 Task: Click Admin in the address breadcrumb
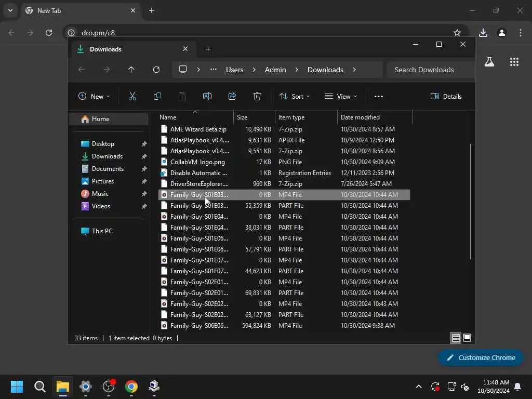275,70
